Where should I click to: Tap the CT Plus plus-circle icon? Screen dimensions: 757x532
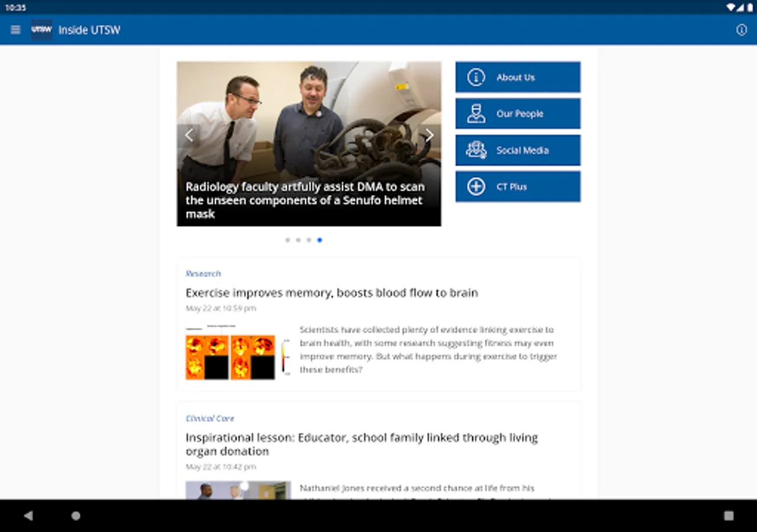tap(476, 187)
